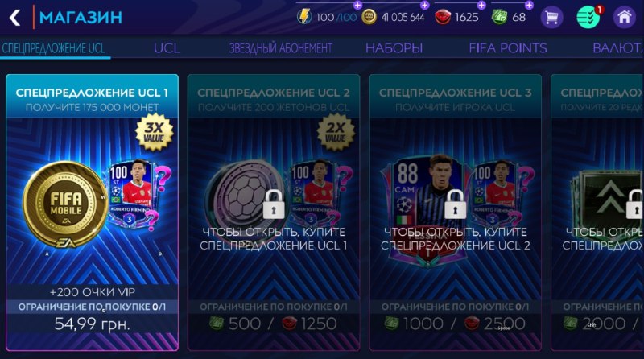
Task: Add energy via plus above lightning
Action: click(357, 5)
